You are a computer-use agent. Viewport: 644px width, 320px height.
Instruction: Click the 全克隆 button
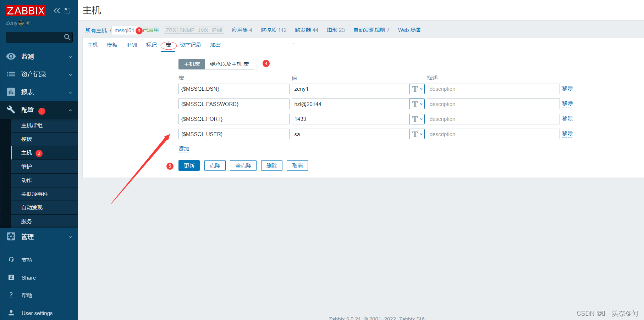(x=243, y=165)
